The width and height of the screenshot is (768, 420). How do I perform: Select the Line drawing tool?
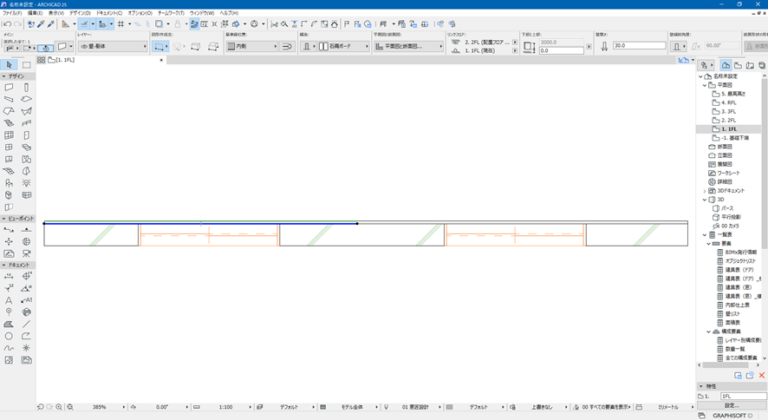click(x=26, y=324)
